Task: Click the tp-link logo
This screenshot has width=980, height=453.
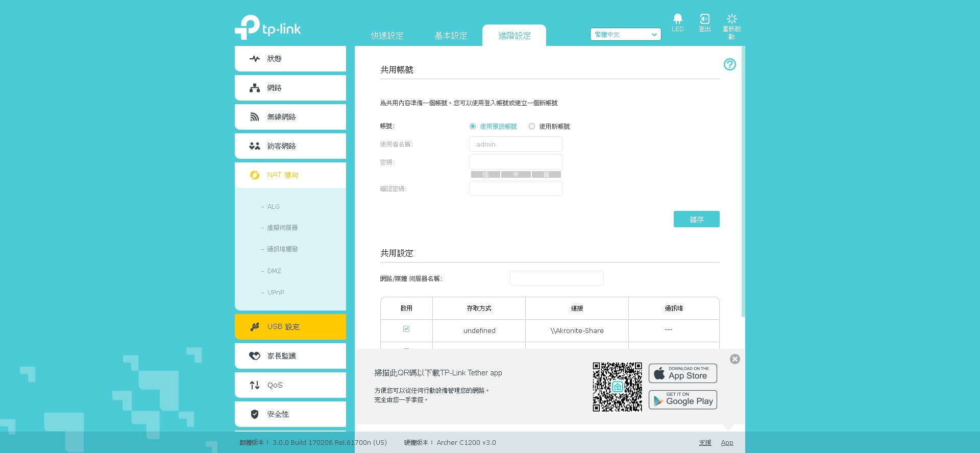Action: tap(267, 27)
